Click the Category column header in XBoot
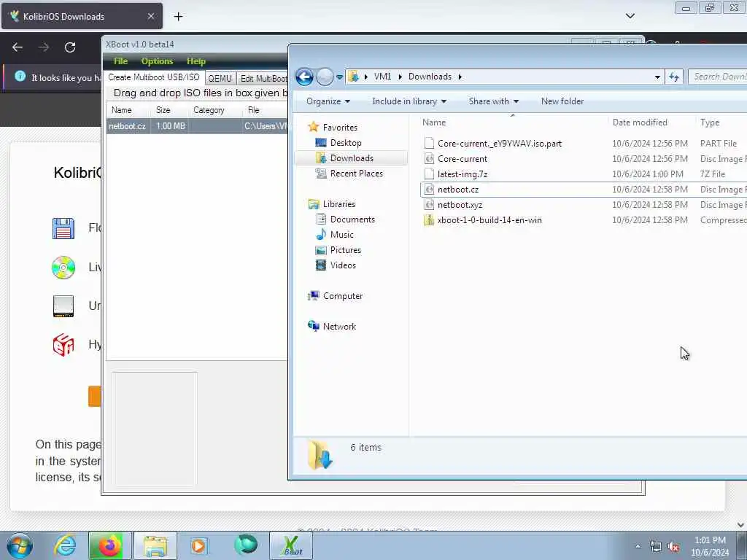This screenshot has height=560, width=747. pos(209,110)
